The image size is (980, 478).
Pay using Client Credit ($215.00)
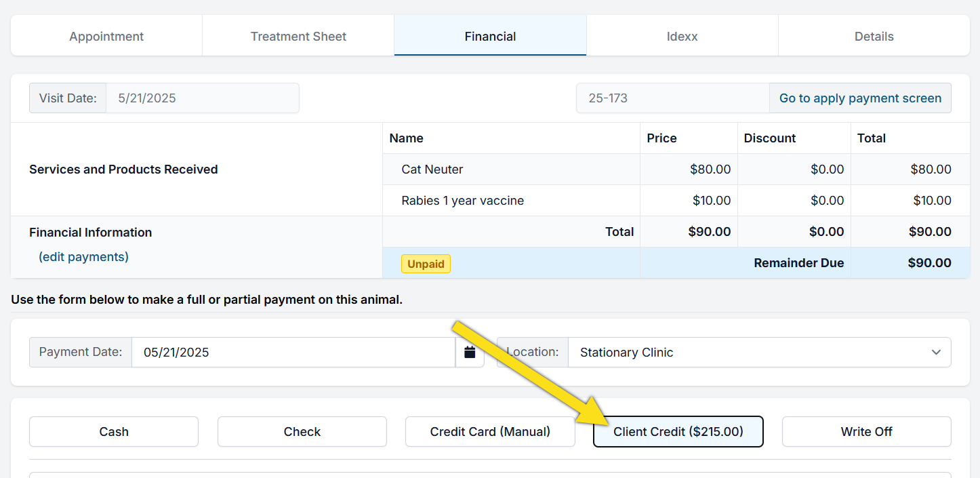coord(678,432)
